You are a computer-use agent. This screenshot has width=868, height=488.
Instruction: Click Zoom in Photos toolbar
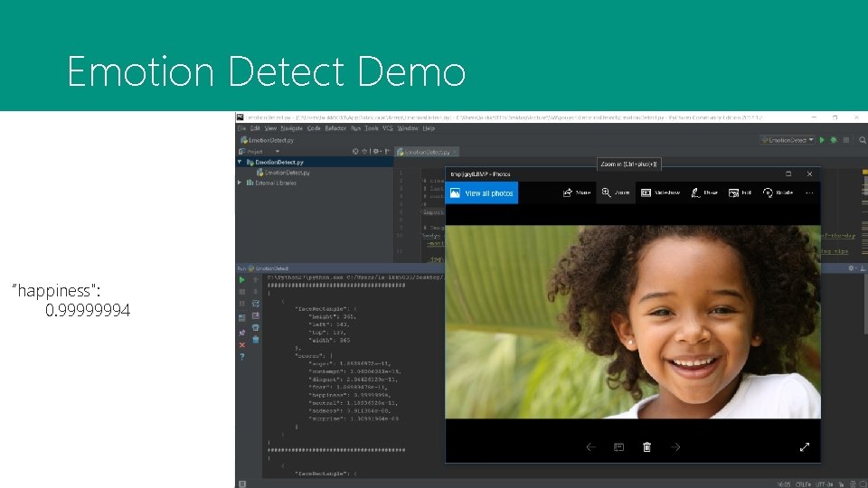pos(616,192)
